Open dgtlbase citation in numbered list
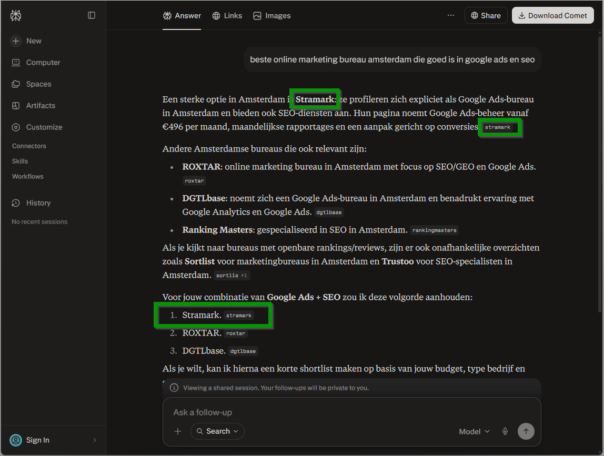604x456 pixels. [243, 351]
